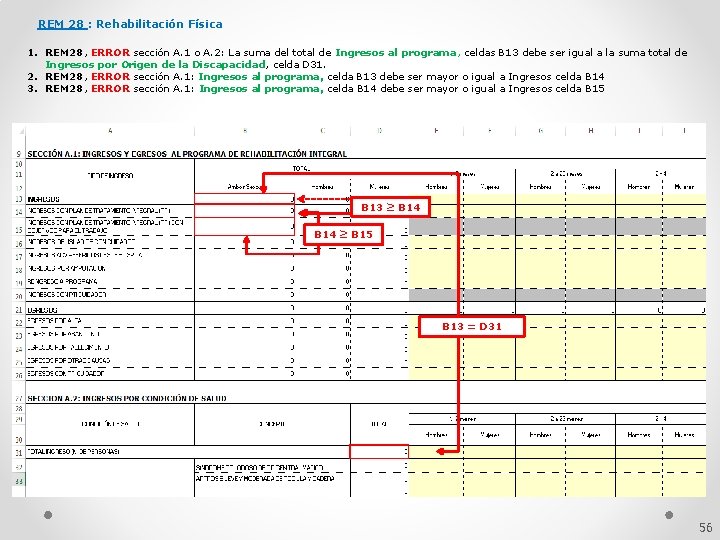This screenshot has height=540, width=720.
Task: Select row header 9
Action: point(19,154)
